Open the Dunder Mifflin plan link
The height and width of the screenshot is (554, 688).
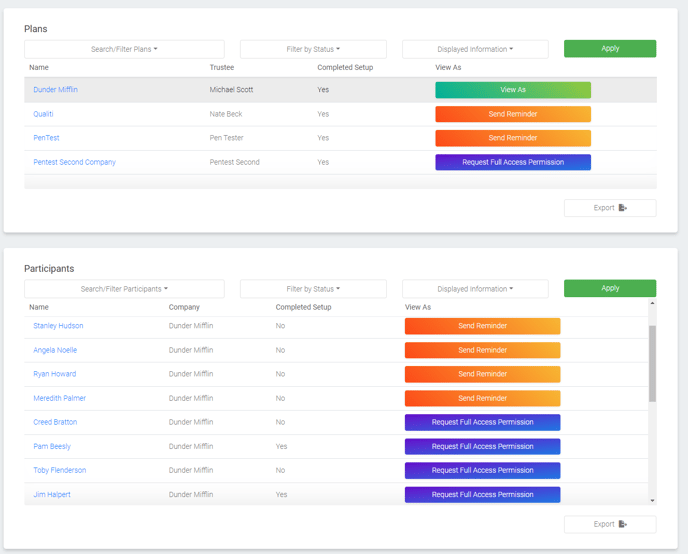click(x=56, y=90)
